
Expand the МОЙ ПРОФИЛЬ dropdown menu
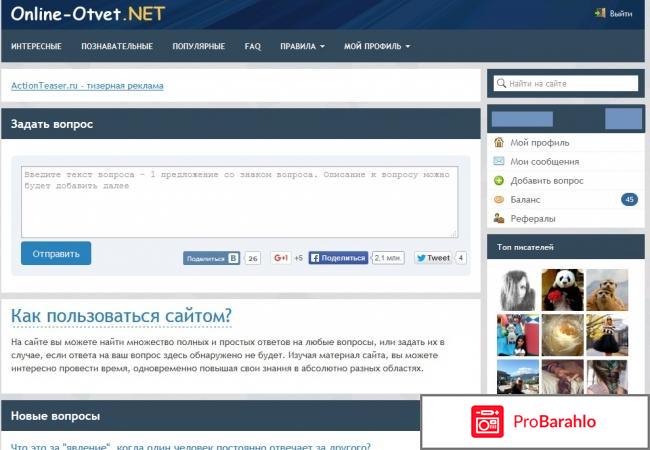[377, 46]
